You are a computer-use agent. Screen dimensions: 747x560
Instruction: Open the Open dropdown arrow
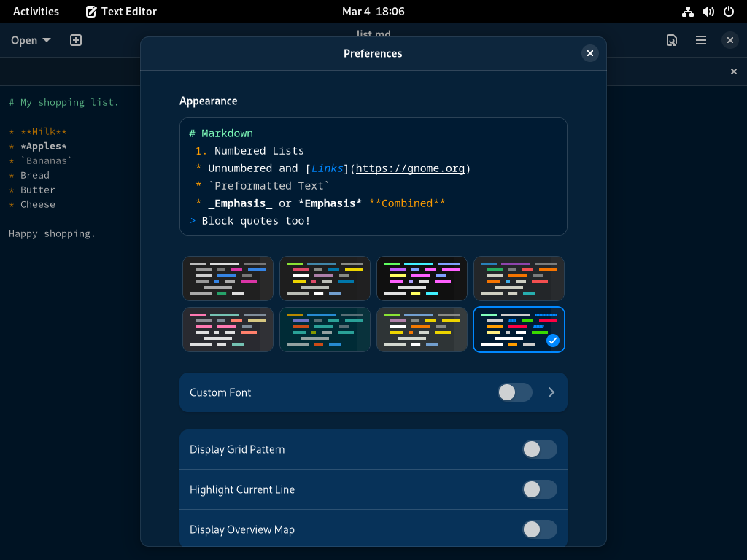tap(47, 41)
